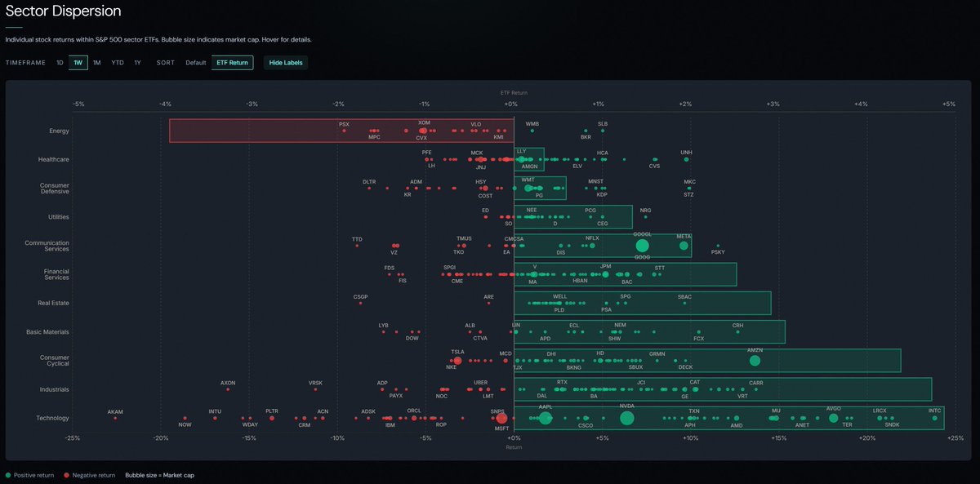The width and height of the screenshot is (980, 484).
Task: Click the Healthcare sector label
Action: tap(55, 159)
